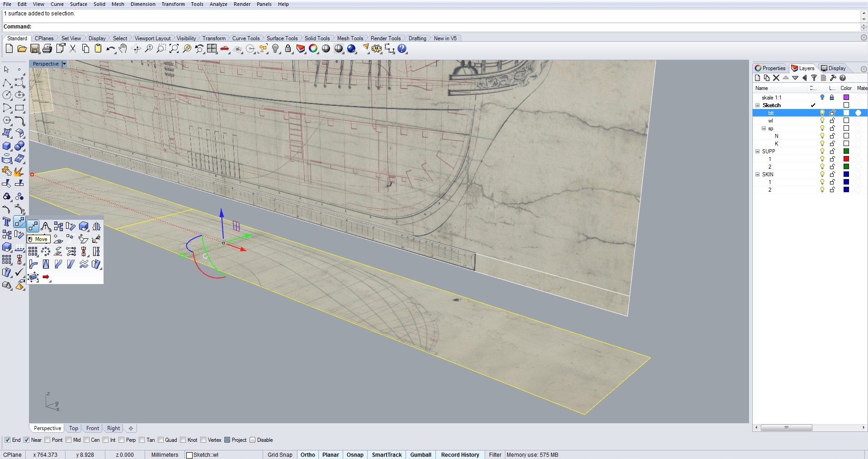Click the Layers filter funnel icon
868x459 pixels.
coord(814,78)
